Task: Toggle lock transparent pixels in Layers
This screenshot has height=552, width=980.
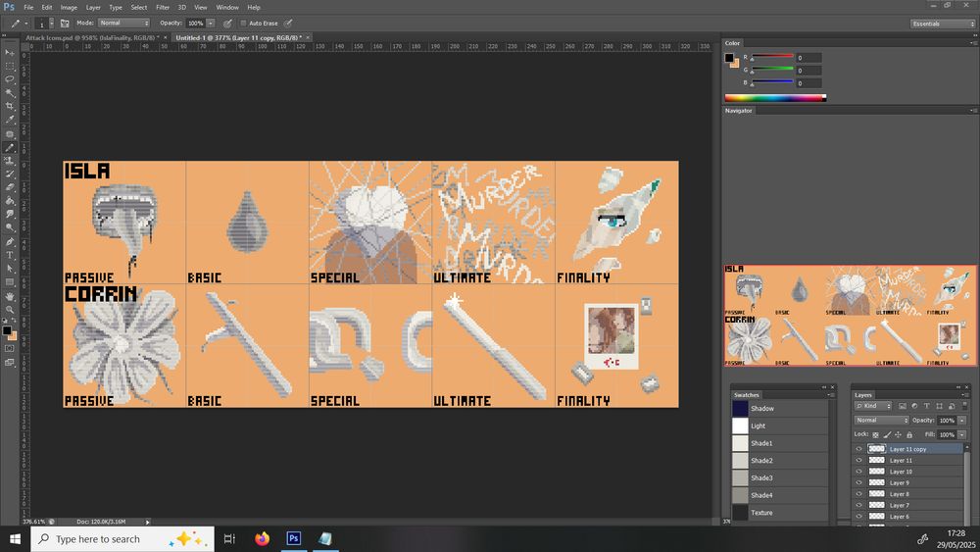Action: (875, 434)
